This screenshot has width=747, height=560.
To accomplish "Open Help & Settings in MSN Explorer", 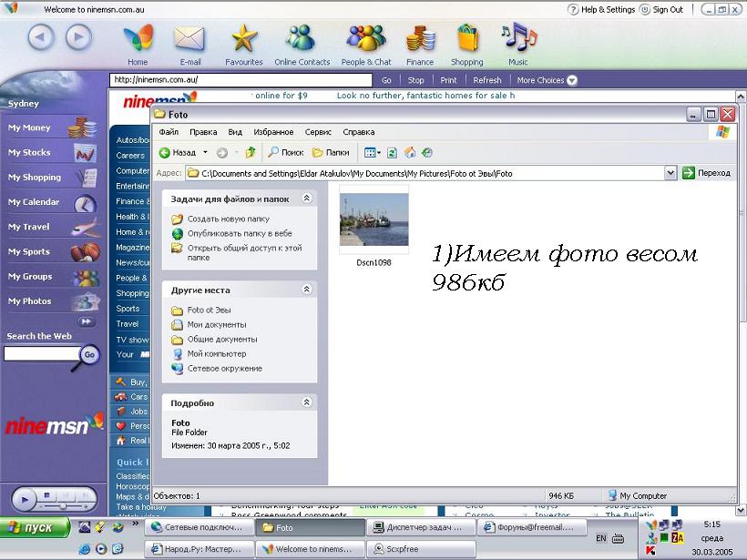I will tap(602, 9).
